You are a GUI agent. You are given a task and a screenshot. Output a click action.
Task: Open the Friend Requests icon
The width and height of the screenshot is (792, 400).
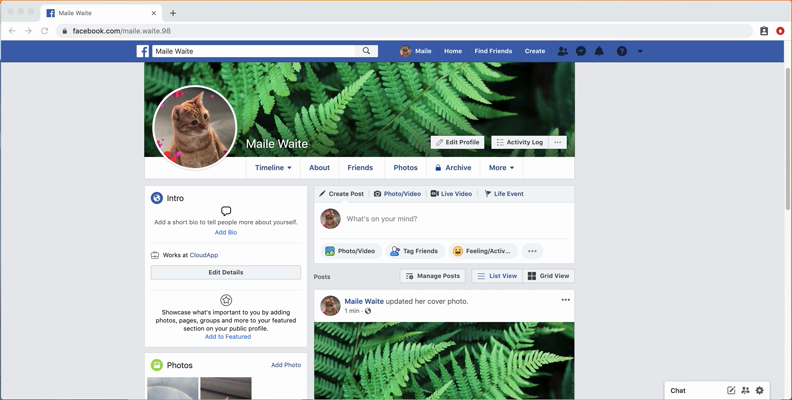click(x=562, y=51)
